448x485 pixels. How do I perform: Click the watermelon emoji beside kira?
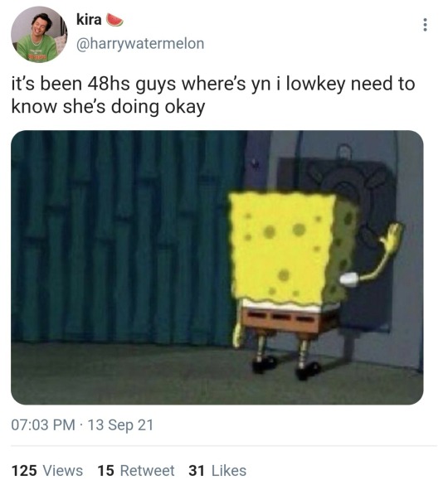114,20
